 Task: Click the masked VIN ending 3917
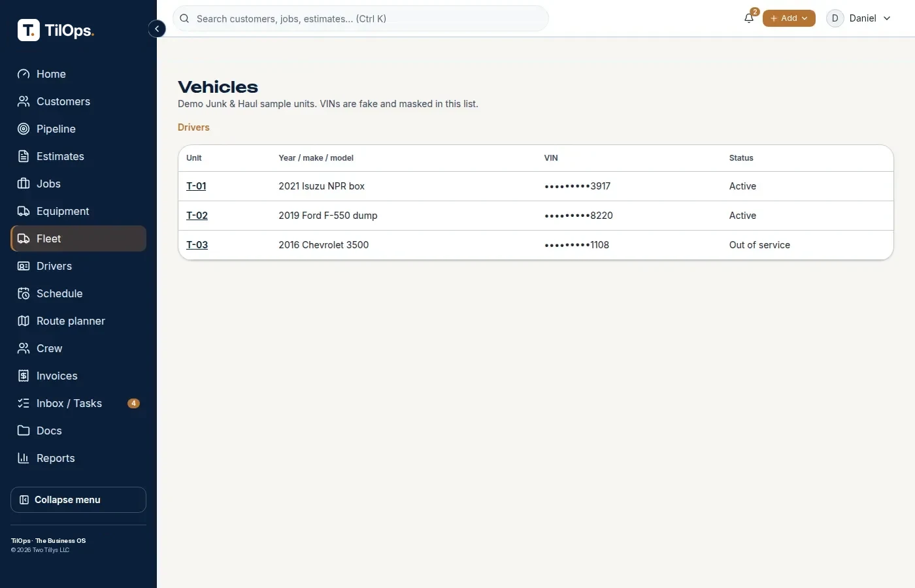pyautogui.click(x=577, y=186)
